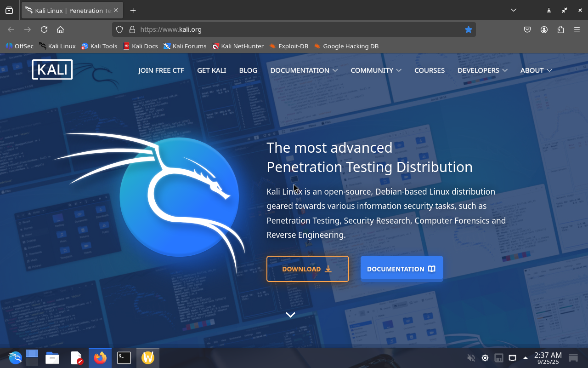The image size is (588, 368).
Task: Open the Exploit-DB bookmark
Action: pos(288,46)
